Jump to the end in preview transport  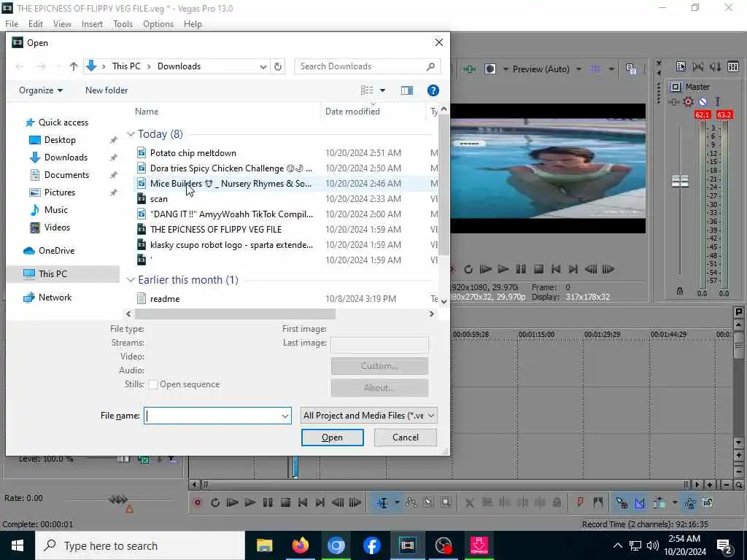pyautogui.click(x=573, y=270)
